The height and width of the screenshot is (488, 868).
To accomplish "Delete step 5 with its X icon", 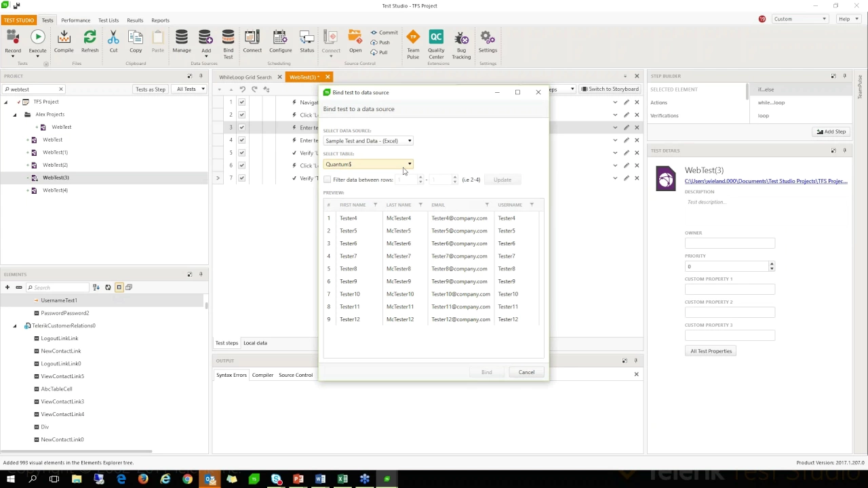I will click(x=637, y=152).
